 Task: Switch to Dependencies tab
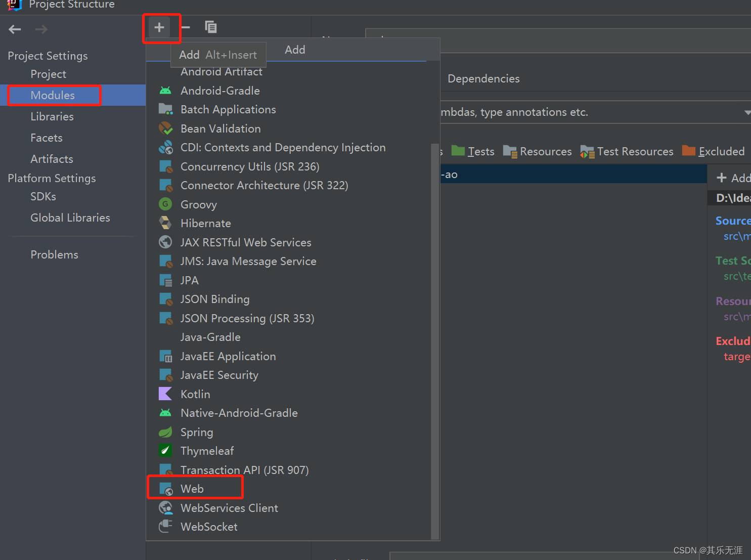coord(483,78)
